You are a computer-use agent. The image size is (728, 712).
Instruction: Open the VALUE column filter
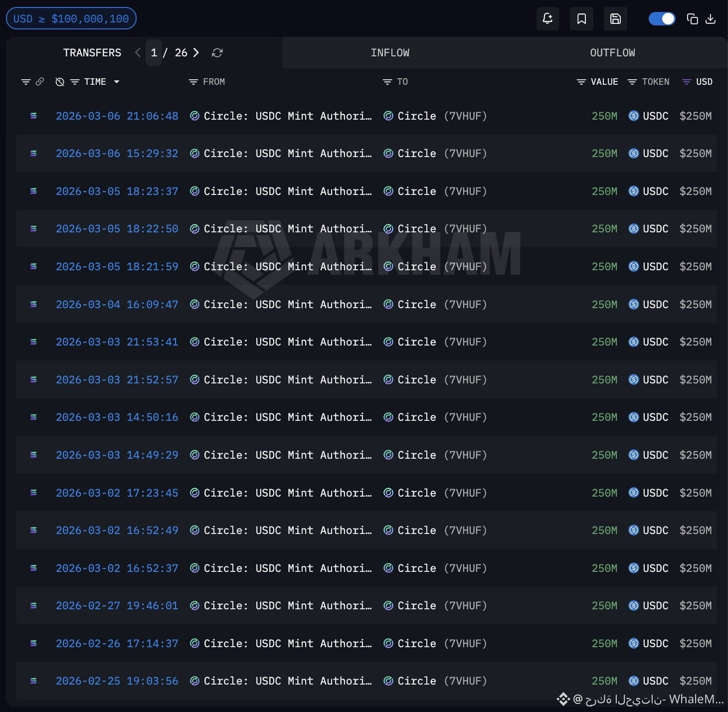pos(581,82)
